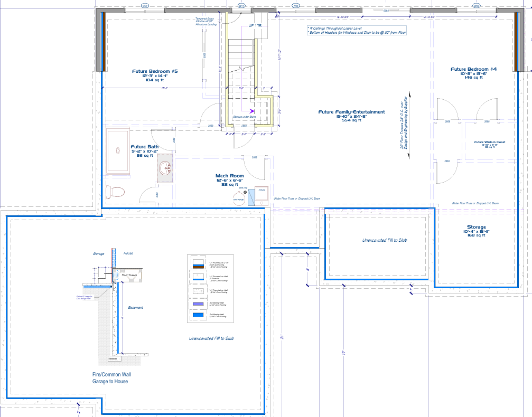Click the purple stair direction arrowhead

[x=252, y=111]
